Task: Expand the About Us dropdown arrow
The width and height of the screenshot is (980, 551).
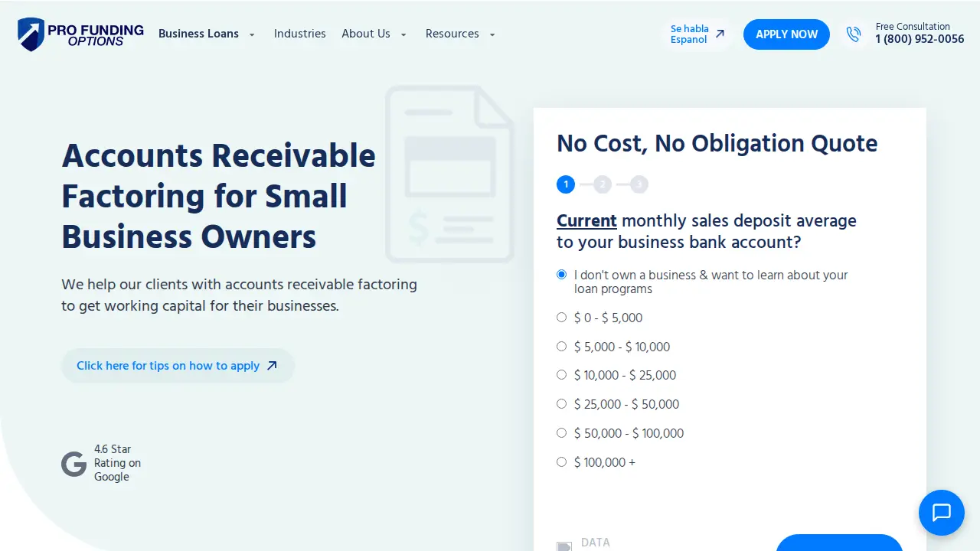Action: 403,35
